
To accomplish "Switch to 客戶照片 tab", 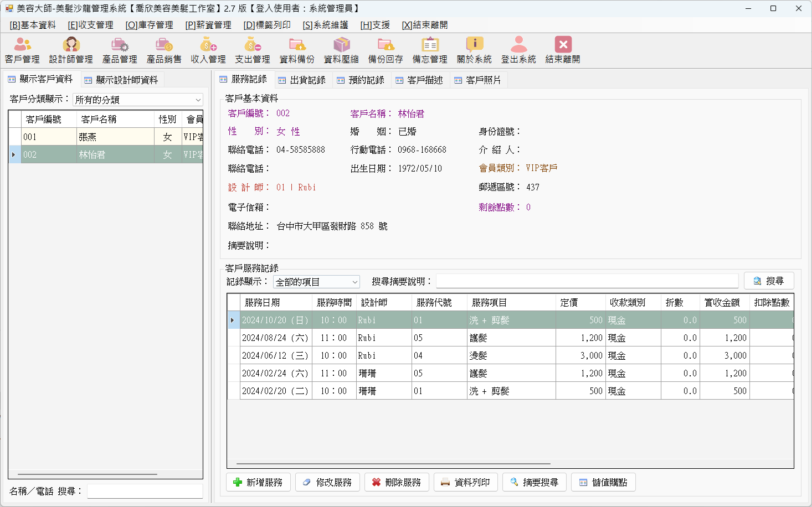I will [479, 80].
